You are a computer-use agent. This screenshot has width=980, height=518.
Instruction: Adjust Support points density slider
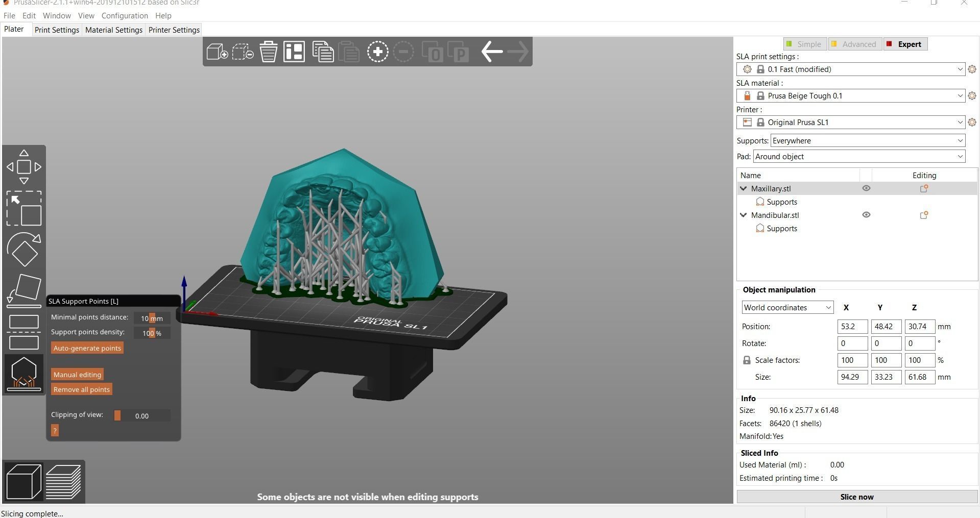(152, 333)
